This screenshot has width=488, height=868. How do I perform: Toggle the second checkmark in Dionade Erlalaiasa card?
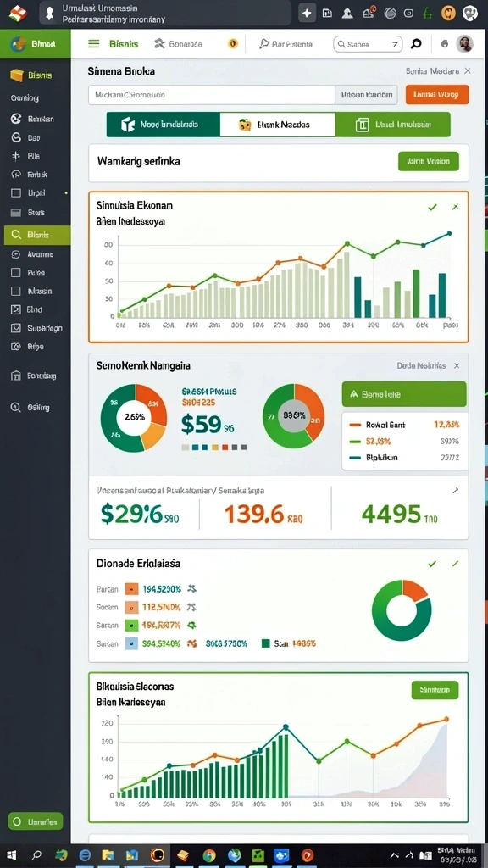pyautogui.click(x=455, y=564)
